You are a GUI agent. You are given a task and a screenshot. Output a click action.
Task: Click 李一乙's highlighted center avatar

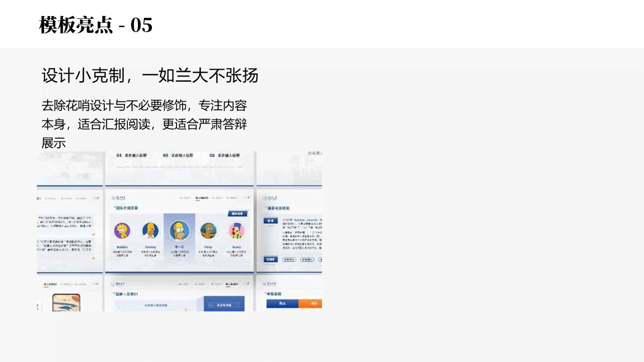pos(179,231)
